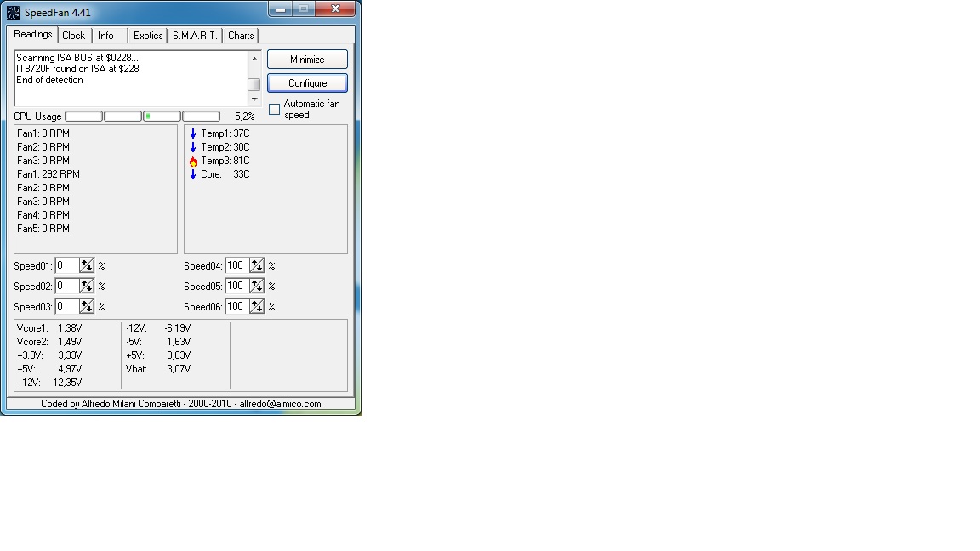Click the +12V 12,35V voltage reading
This screenshot has height=551, width=980.
49,383
